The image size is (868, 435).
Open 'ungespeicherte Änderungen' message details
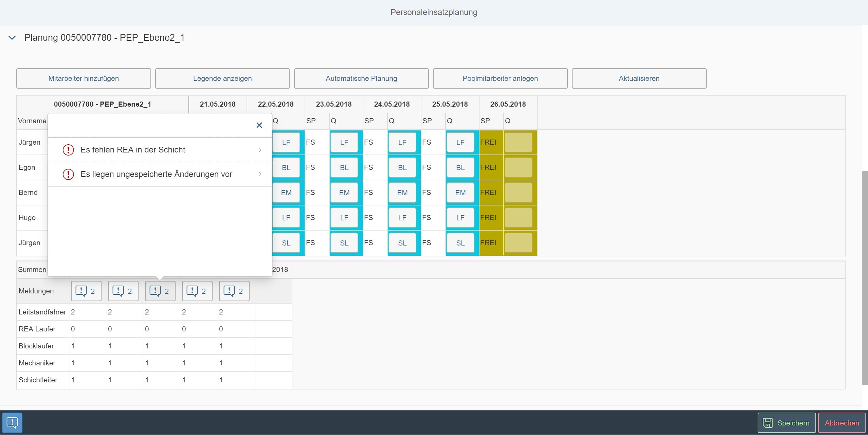(x=160, y=174)
